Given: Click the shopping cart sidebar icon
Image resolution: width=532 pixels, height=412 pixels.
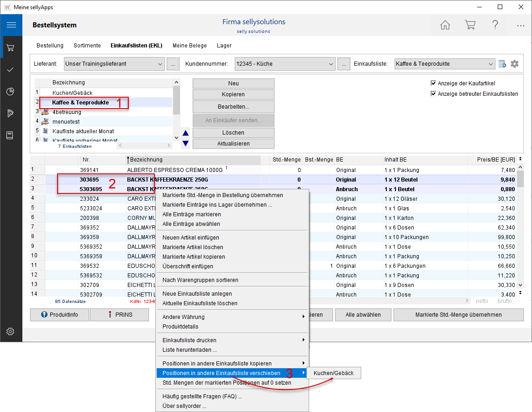Looking at the screenshot, I should pos(11,47).
